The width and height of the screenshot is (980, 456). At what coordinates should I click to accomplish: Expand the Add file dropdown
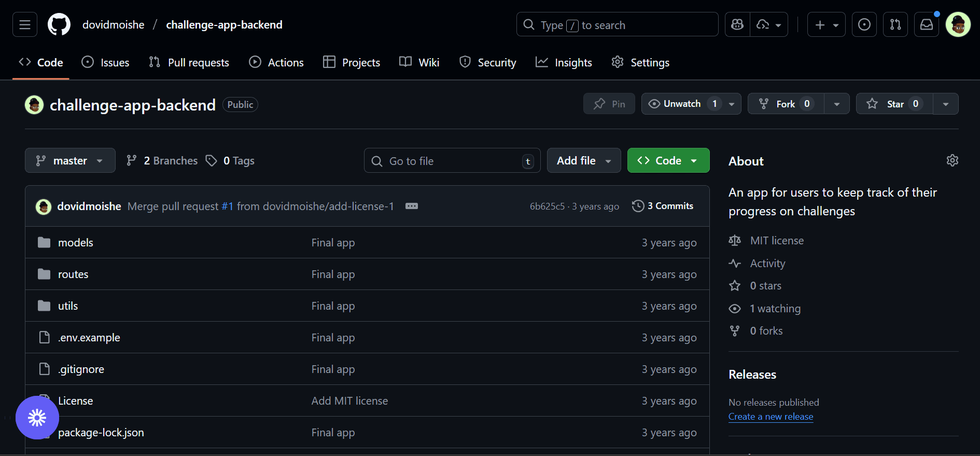click(x=583, y=161)
